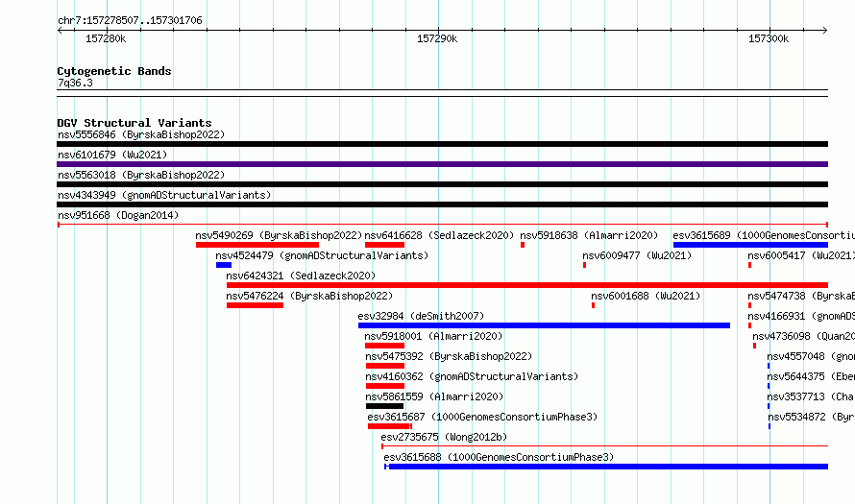Open variant nsv6416628 (Sedlazeck2020) label

[x=439, y=235]
